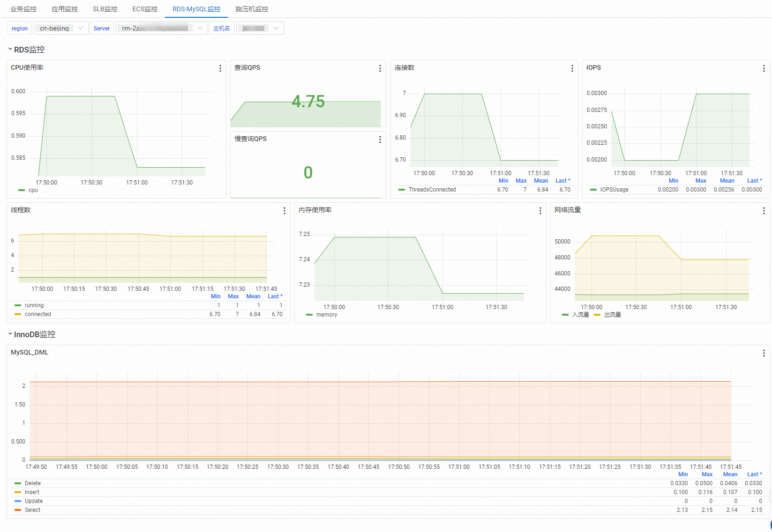Open the 慢查询QPS panel options menu

click(x=380, y=140)
